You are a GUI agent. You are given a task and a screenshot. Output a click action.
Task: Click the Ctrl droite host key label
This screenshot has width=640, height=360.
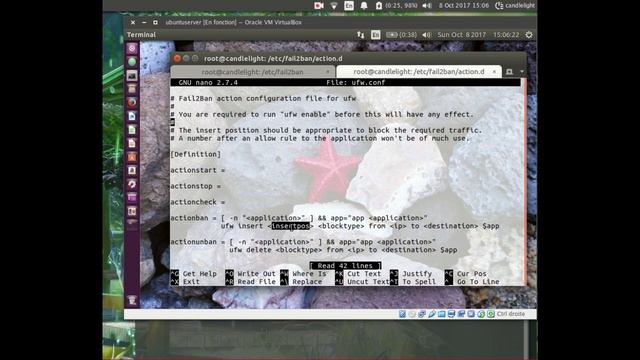click(511, 314)
